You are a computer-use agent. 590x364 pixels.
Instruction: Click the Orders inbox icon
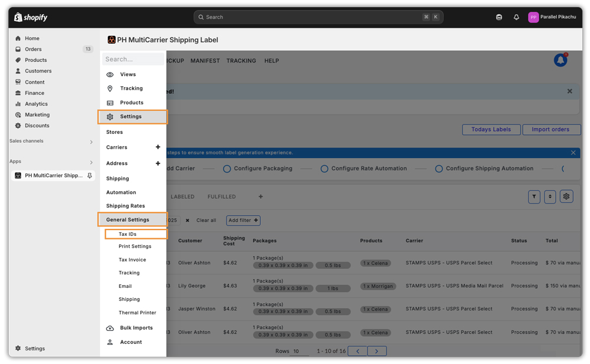pos(18,50)
